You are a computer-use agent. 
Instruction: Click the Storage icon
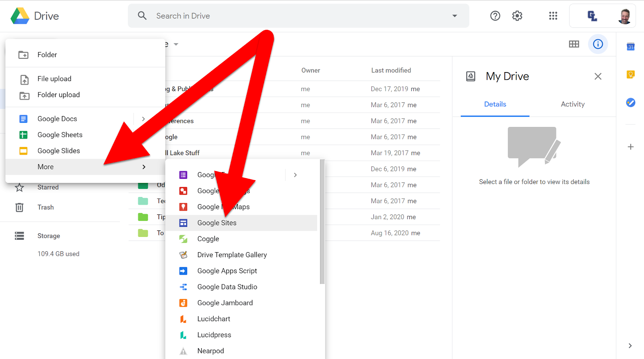click(19, 236)
